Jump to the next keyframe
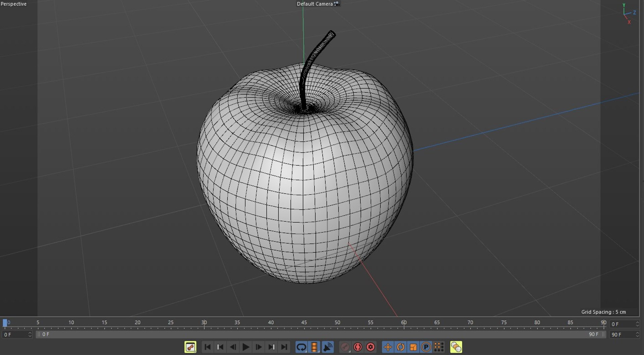The width and height of the screenshot is (644, 355). tap(271, 347)
